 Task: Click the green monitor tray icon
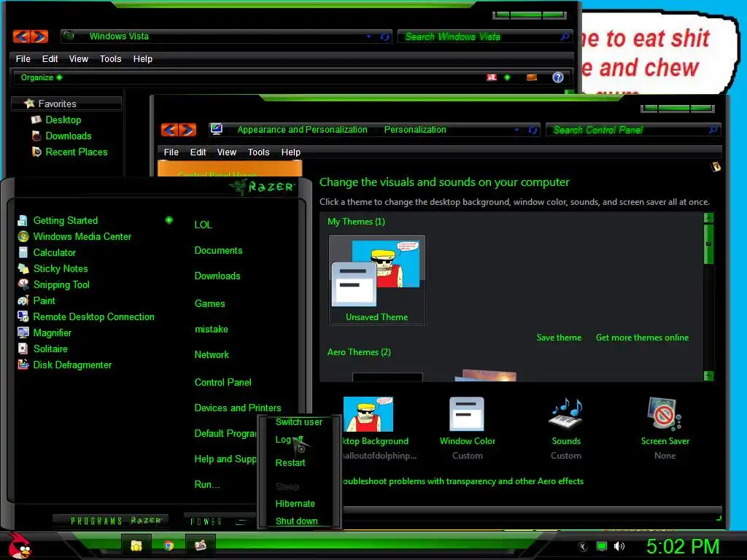point(602,546)
